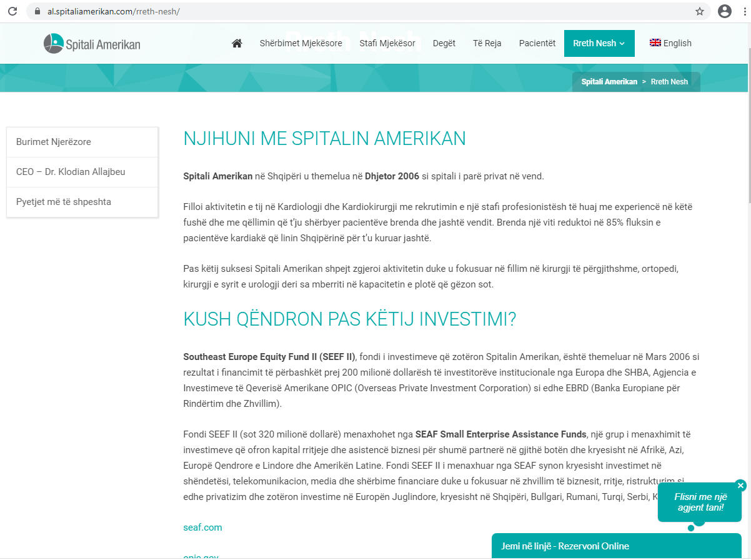Screen dimensions: 751x560
Task: Click the Spitali Amerikan logo
Action: pyautogui.click(x=92, y=44)
